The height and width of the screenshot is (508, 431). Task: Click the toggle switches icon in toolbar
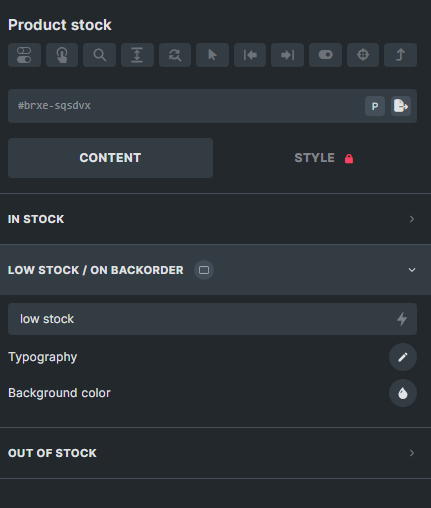(24, 55)
